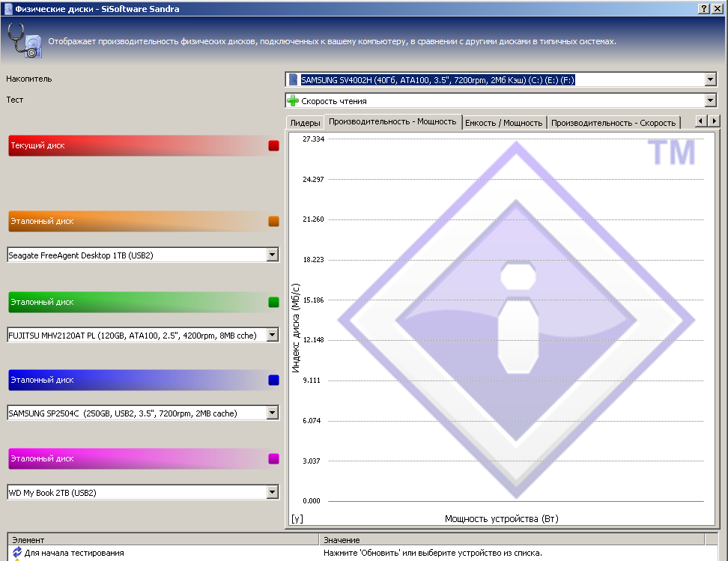
Task: Switch to the Лидеры tab
Action: point(305,123)
